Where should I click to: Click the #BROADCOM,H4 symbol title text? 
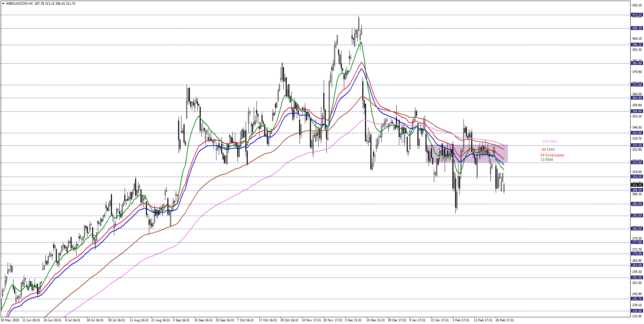pyautogui.click(x=19, y=4)
